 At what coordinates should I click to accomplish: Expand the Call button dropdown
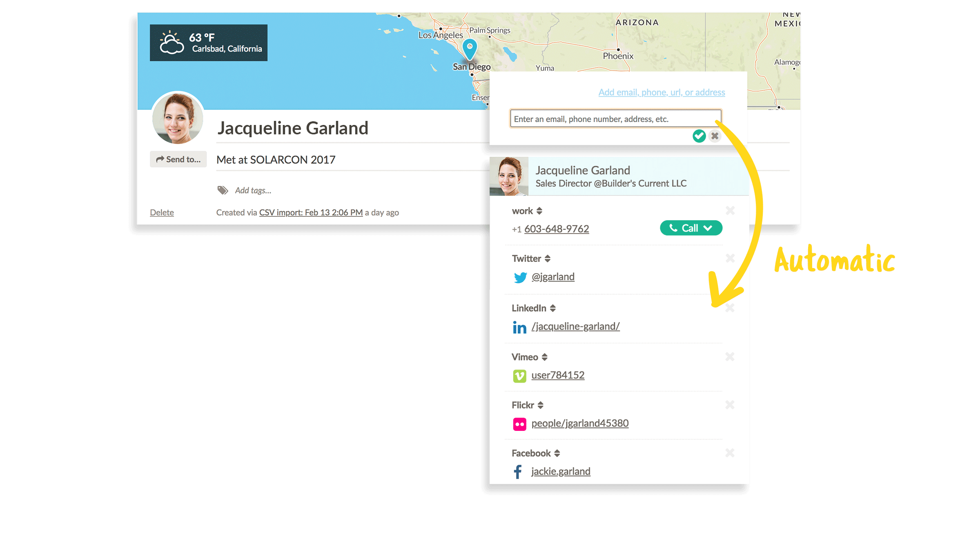[x=708, y=228]
